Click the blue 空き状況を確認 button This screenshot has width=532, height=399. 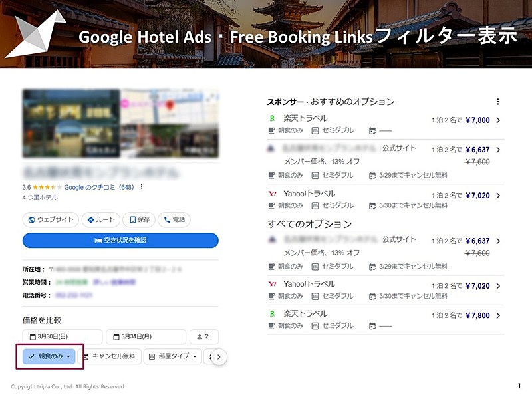point(120,241)
